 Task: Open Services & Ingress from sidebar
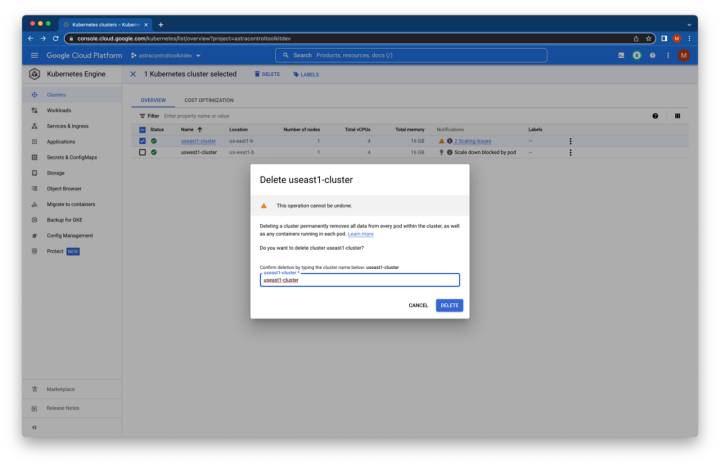point(70,126)
